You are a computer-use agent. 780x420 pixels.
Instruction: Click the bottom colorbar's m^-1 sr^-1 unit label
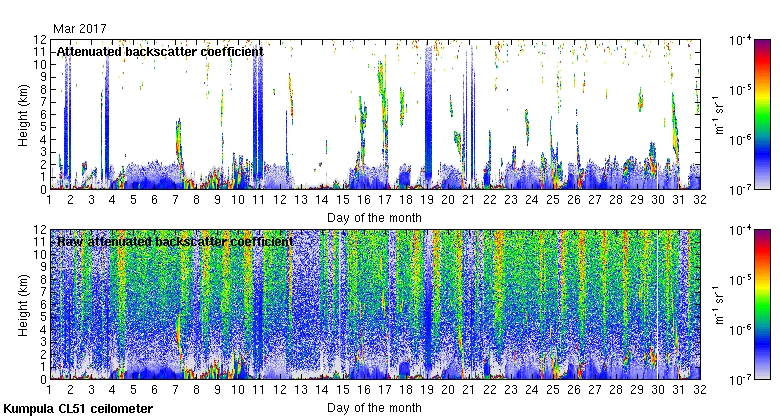click(719, 305)
